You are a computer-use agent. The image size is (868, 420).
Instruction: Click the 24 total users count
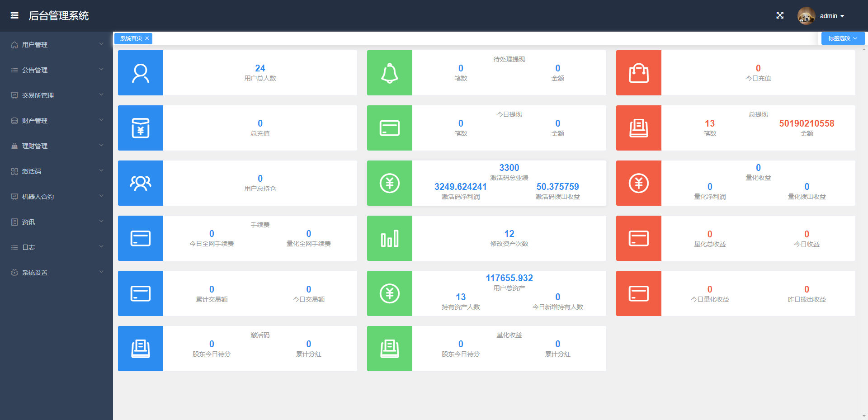(x=260, y=68)
